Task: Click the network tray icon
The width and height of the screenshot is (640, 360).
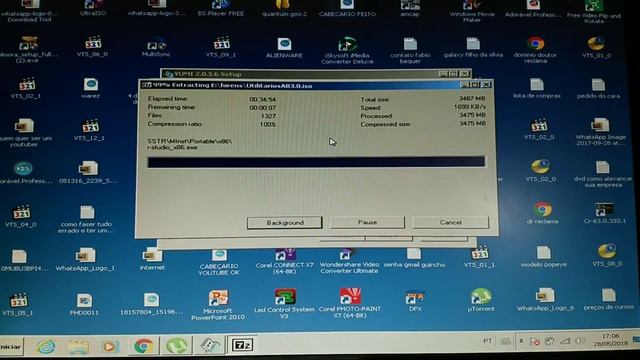Action: click(x=565, y=340)
